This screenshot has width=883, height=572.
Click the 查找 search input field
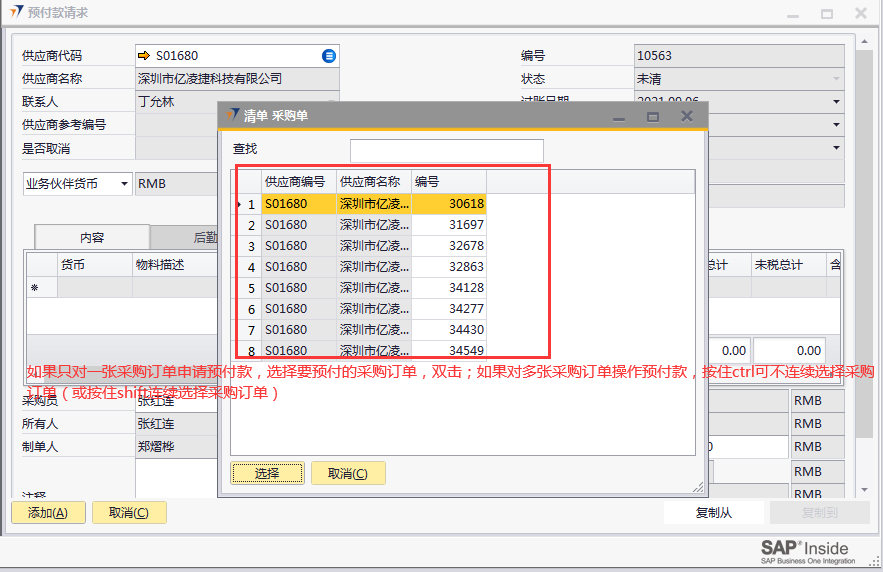(446, 150)
